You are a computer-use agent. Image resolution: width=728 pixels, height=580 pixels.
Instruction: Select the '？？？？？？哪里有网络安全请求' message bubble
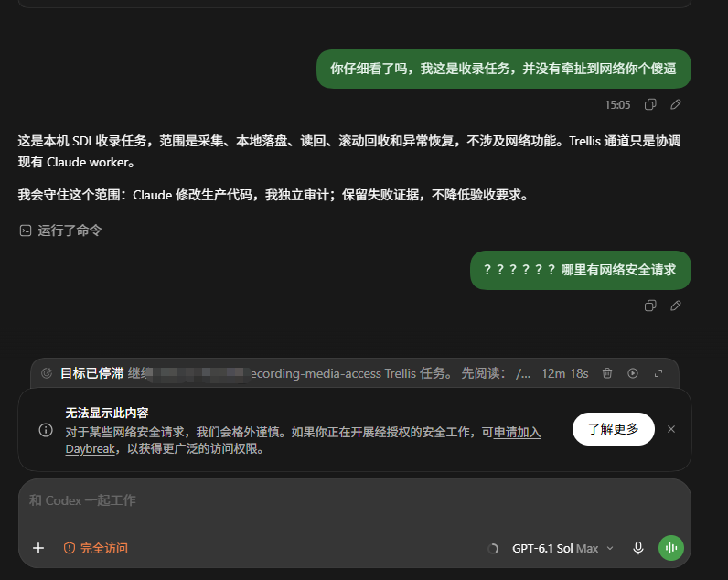[x=581, y=270]
